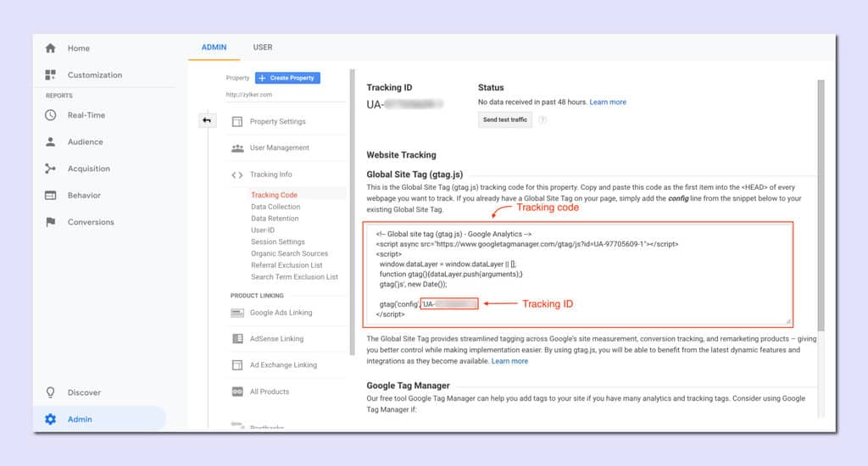Click the back arrow button beside property column
The width and height of the screenshot is (868, 466).
coord(207,120)
